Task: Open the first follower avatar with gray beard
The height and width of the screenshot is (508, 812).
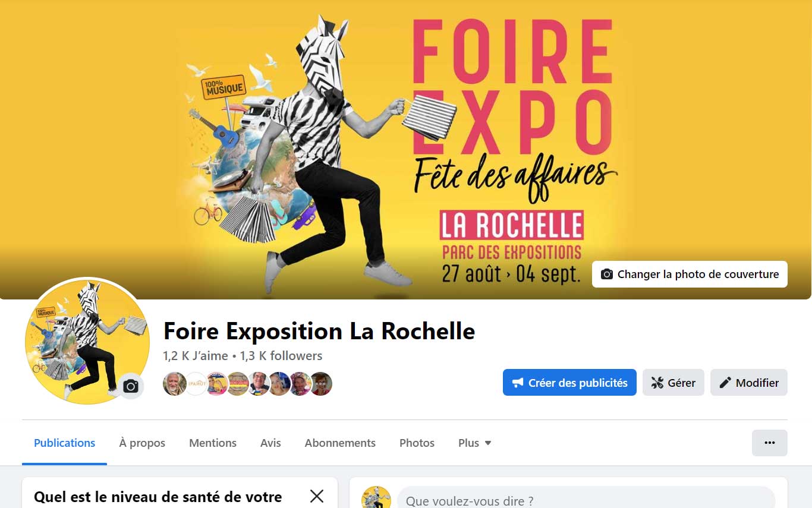Action: (x=175, y=384)
